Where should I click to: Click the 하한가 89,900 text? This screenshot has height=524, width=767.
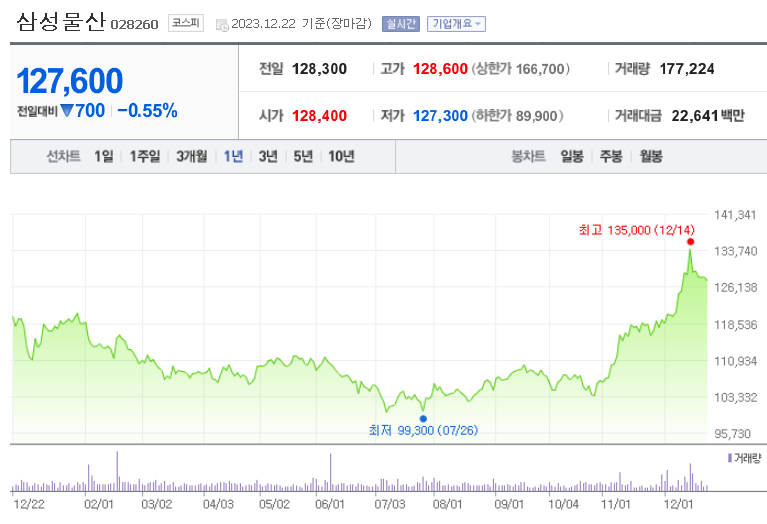518,116
